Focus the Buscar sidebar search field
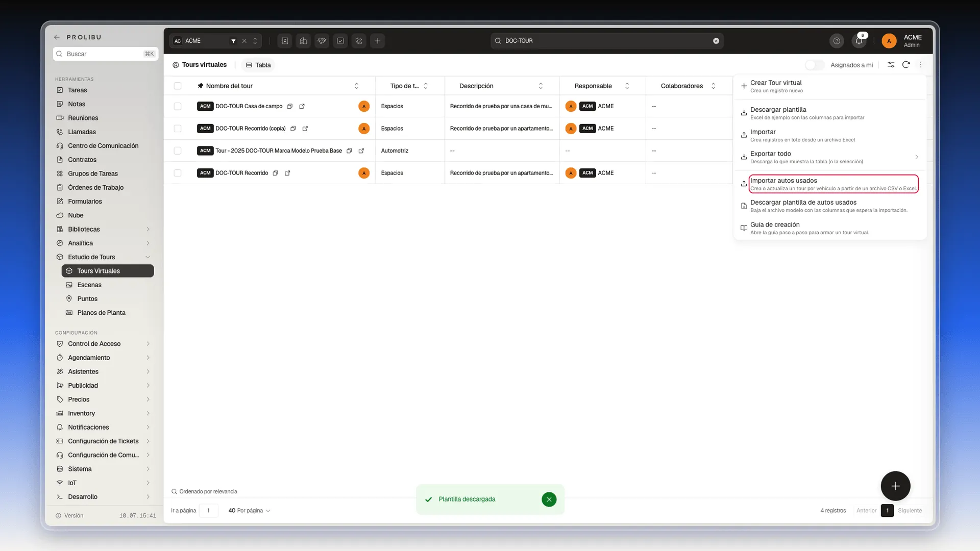980x551 pixels. pyautogui.click(x=106, y=54)
